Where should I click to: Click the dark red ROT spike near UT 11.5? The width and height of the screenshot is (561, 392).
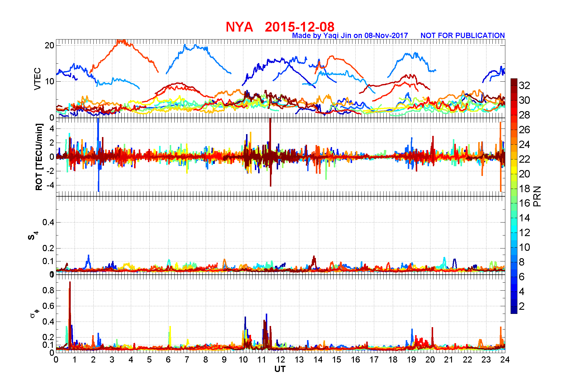click(270, 152)
